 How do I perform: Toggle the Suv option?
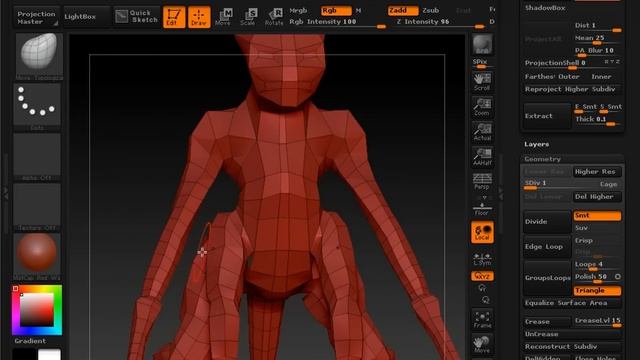point(597,228)
